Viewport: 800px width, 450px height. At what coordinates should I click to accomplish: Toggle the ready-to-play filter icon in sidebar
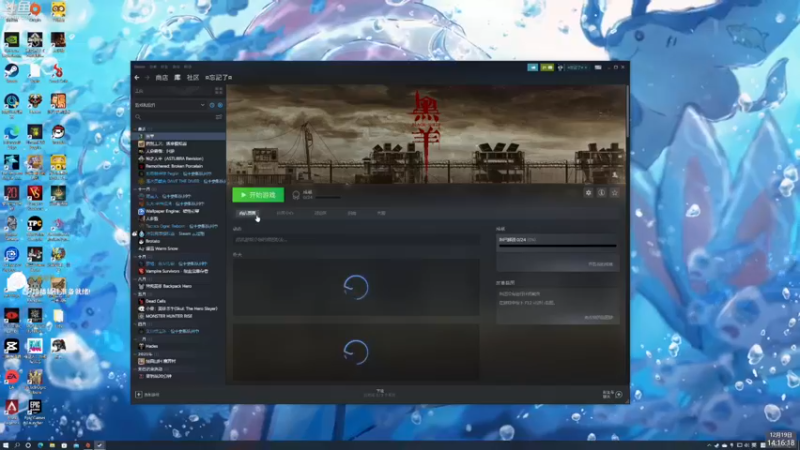click(220, 105)
